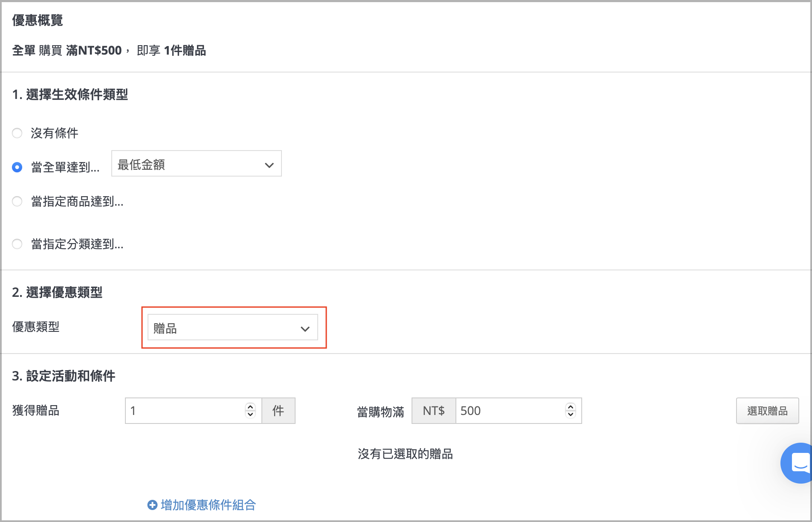This screenshot has width=812, height=522.
Task: Click chevron arrow of 贈品 dropdown
Action: tap(305, 329)
